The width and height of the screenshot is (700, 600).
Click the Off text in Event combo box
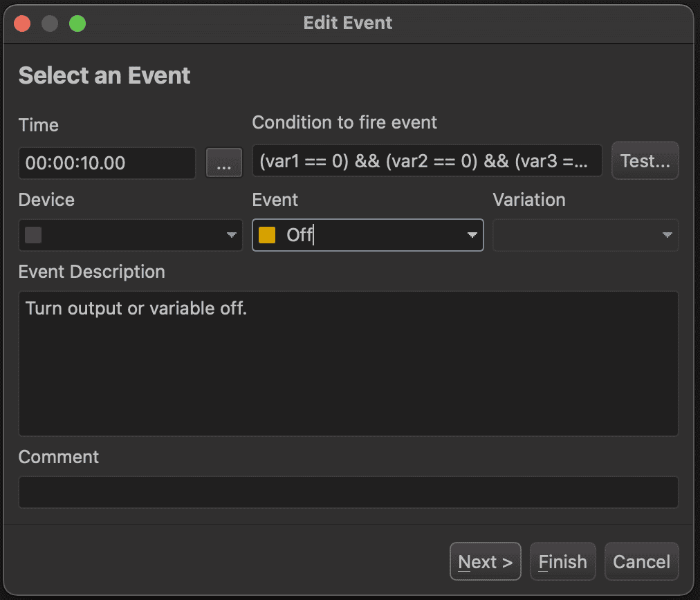[300, 236]
